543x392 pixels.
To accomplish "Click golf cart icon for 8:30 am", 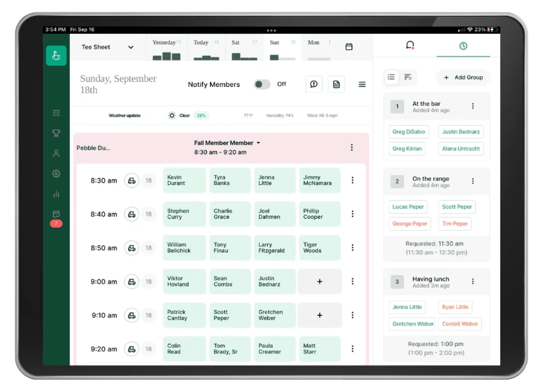I will [x=131, y=181].
